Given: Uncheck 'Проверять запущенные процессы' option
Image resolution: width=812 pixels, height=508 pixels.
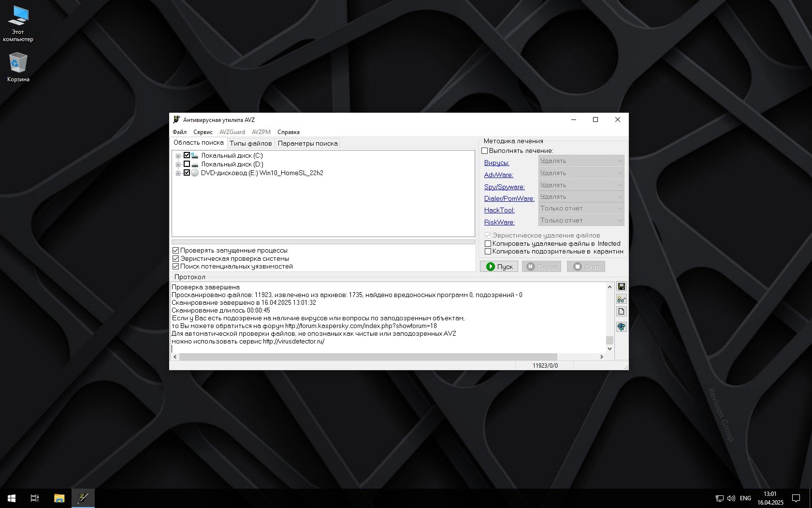Looking at the screenshot, I should [x=176, y=250].
